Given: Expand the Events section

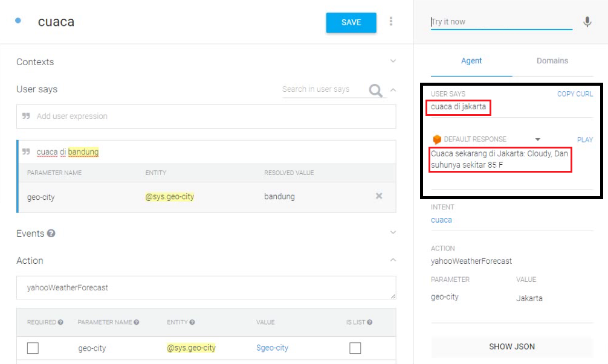Looking at the screenshot, I should click(x=393, y=233).
